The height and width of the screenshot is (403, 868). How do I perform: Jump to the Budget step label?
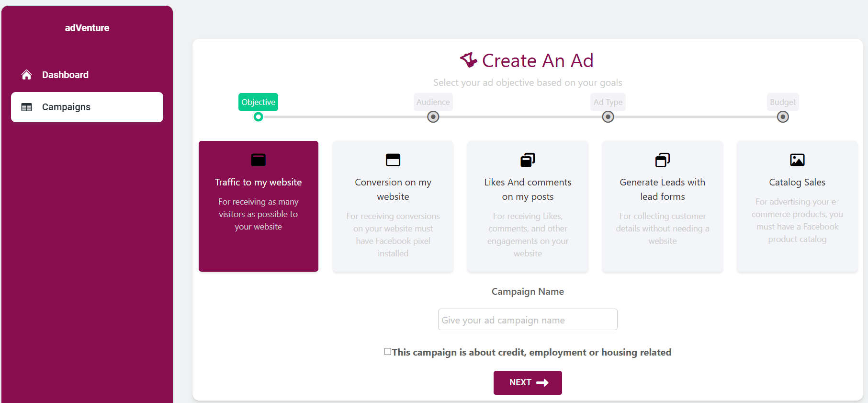(783, 102)
